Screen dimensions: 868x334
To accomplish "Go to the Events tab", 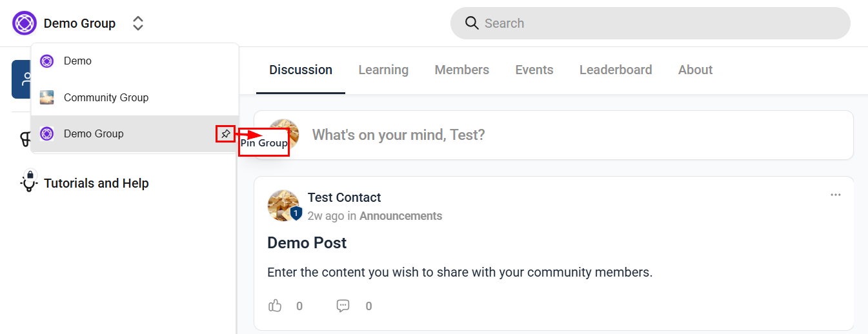I will coord(534,70).
